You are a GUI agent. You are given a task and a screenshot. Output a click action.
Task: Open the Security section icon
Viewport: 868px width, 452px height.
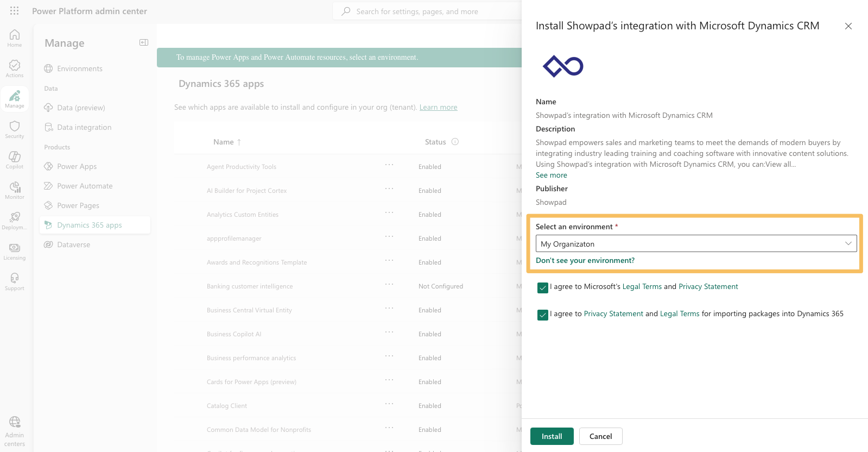[x=15, y=129]
